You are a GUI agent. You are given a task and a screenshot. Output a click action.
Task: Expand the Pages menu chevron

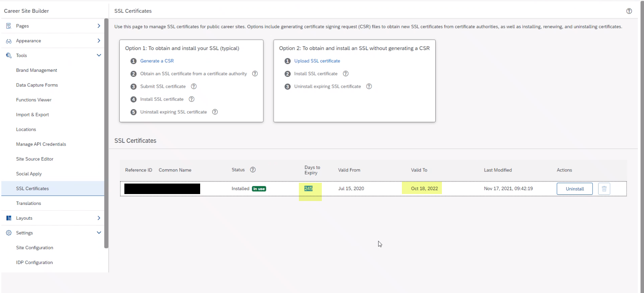click(x=99, y=26)
